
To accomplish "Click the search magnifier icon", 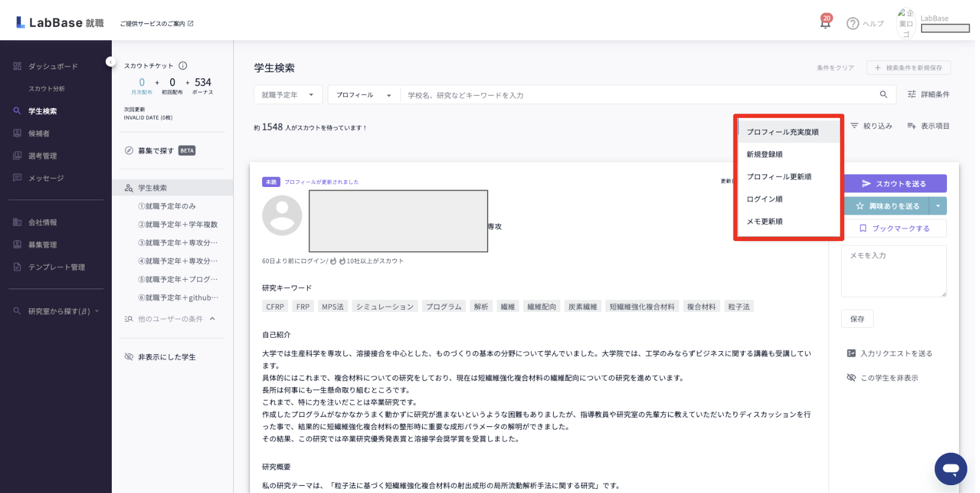I will 883,94.
